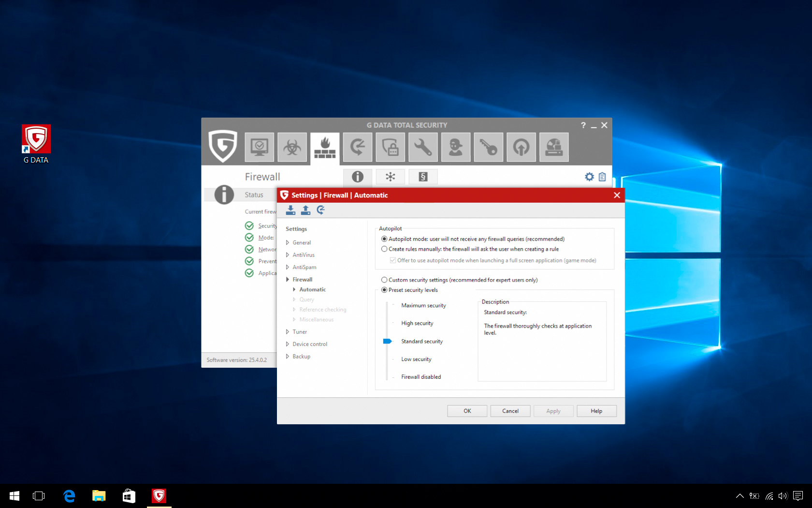Click the Tuner wrench module icon
Screen dimensions: 812x508
[423, 147]
